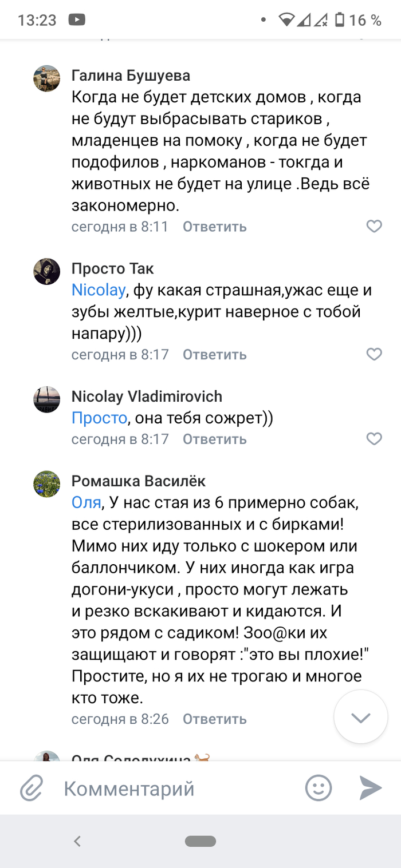The height and width of the screenshot is (868, 401).
Task: Open the Nicolay mention link
Action: pyautogui.click(x=98, y=290)
